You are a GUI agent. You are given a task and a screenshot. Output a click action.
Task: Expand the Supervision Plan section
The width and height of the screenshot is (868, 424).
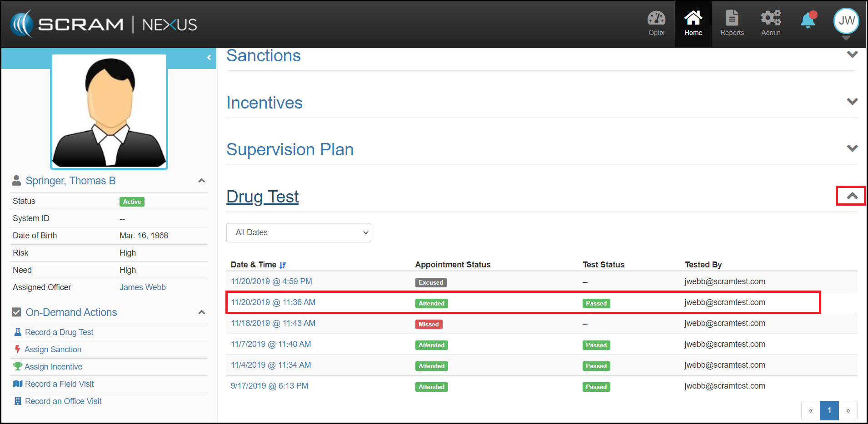852,148
